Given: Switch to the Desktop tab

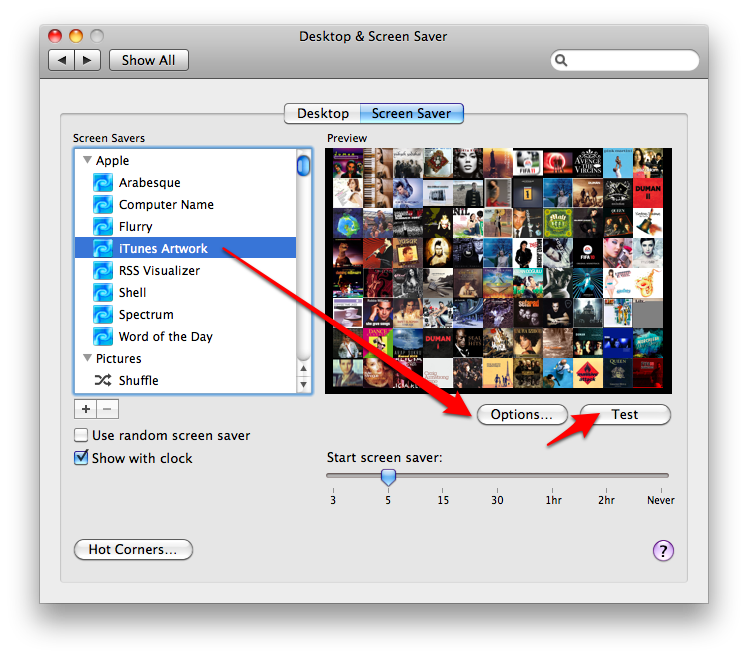Looking at the screenshot, I should click(x=322, y=114).
